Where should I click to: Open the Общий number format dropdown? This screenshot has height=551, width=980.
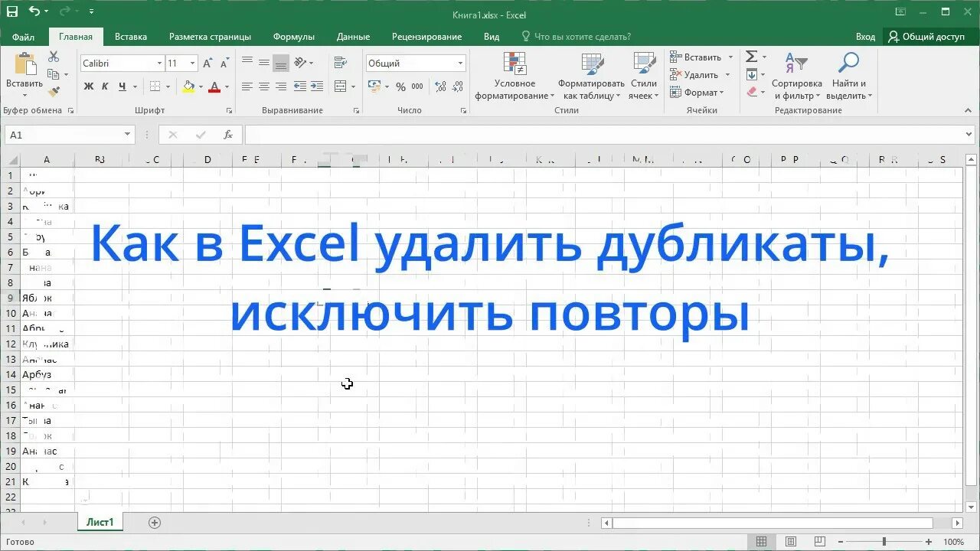(460, 64)
